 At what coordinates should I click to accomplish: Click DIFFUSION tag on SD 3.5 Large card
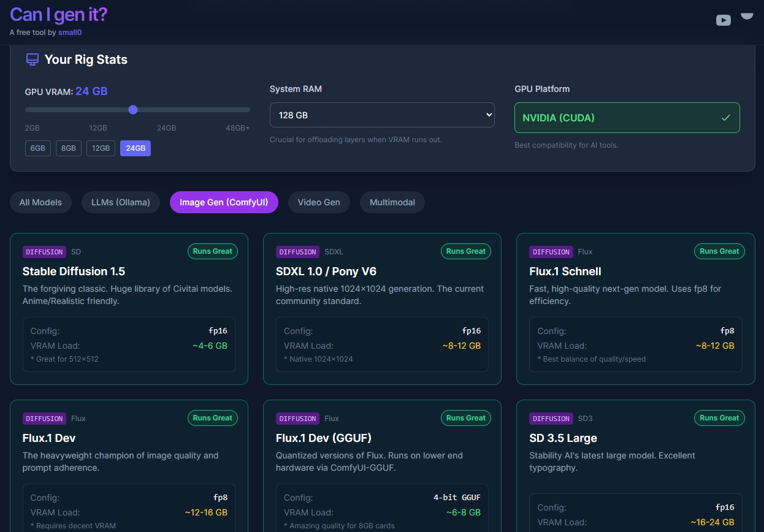pos(551,419)
